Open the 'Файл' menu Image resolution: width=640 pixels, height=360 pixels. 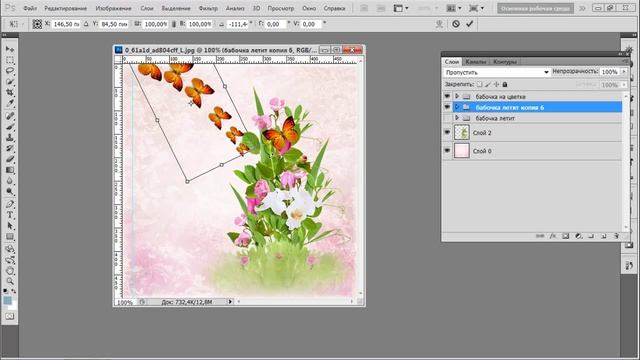pyautogui.click(x=30, y=8)
